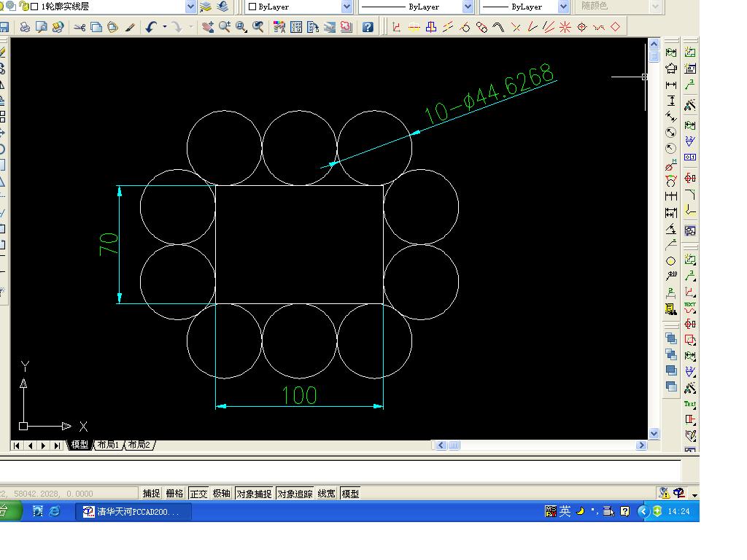Click the Layer Previous icon
Screen dimensions: 747x560
click(x=222, y=7)
